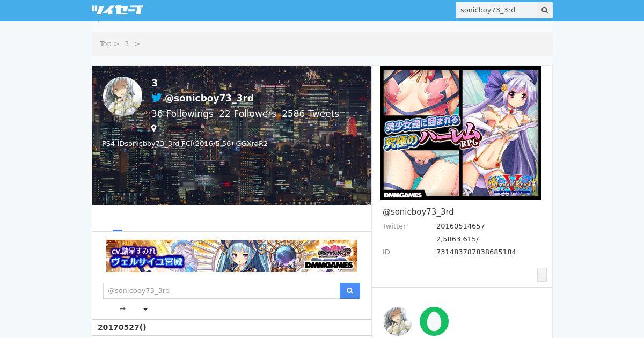The image size is (644, 338).
Task: Click the value 20160514657 in the sidebar
Action: click(460, 226)
